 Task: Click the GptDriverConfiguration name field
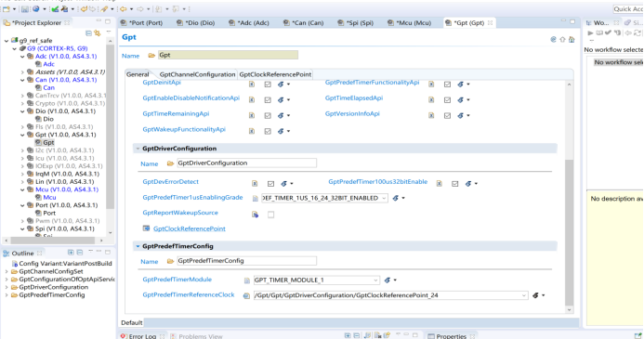(x=246, y=163)
